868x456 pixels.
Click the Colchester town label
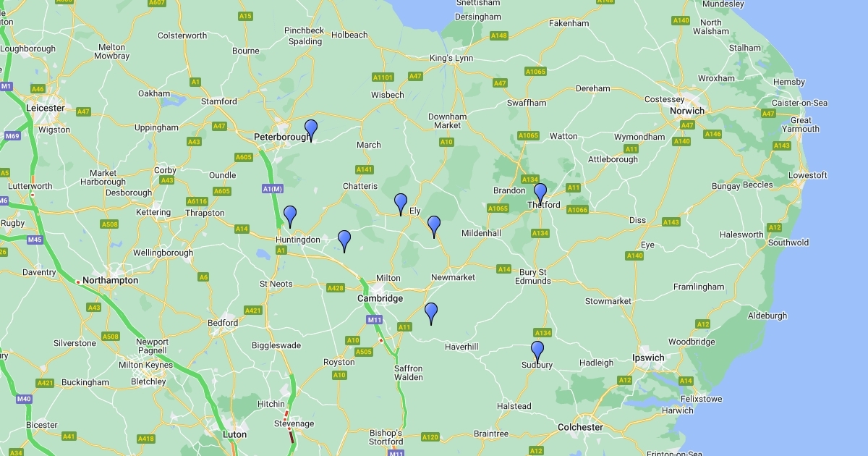tap(580, 427)
